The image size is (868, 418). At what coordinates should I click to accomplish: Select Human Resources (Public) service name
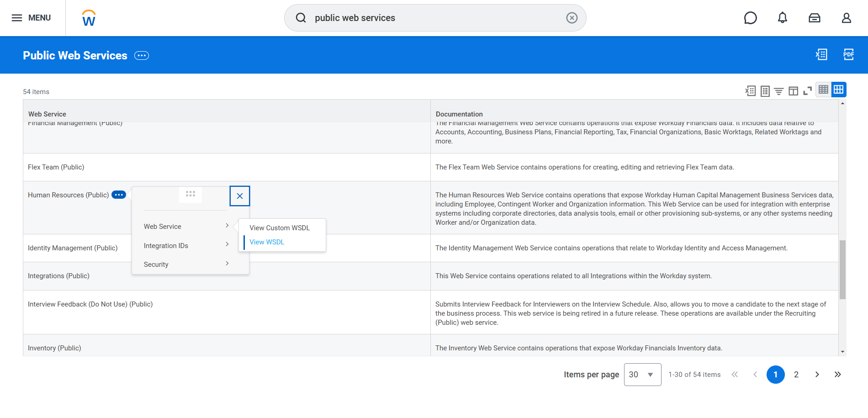click(69, 195)
